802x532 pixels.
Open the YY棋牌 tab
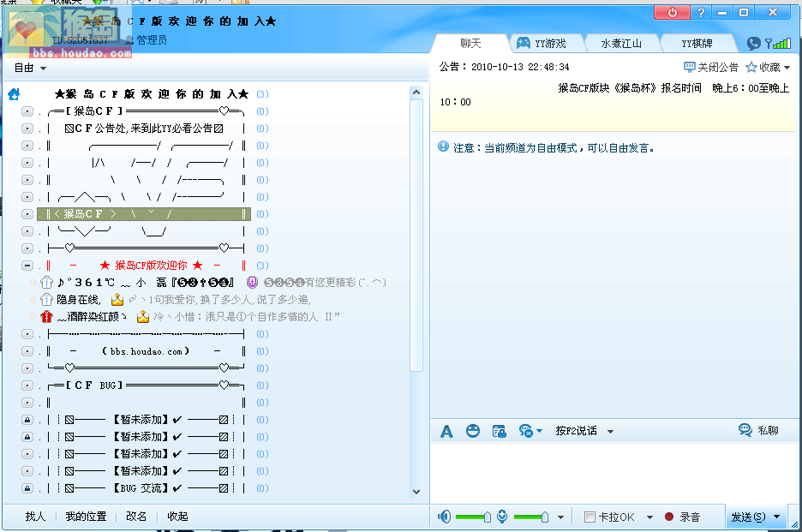tap(697, 44)
